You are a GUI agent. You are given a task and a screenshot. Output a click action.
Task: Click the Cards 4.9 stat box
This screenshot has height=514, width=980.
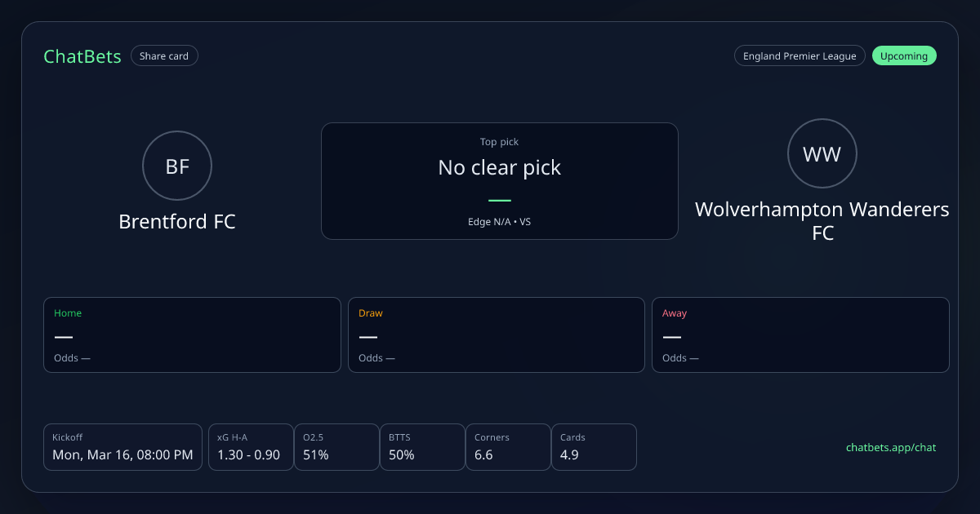click(x=594, y=447)
